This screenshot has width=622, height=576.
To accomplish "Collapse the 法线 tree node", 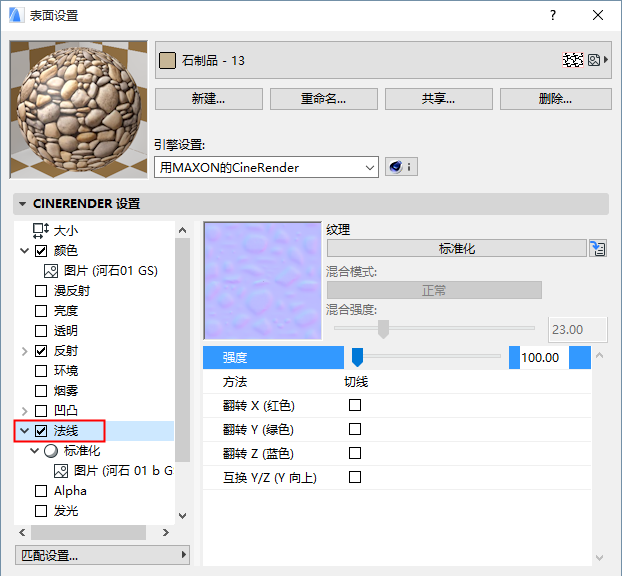I will (x=25, y=431).
